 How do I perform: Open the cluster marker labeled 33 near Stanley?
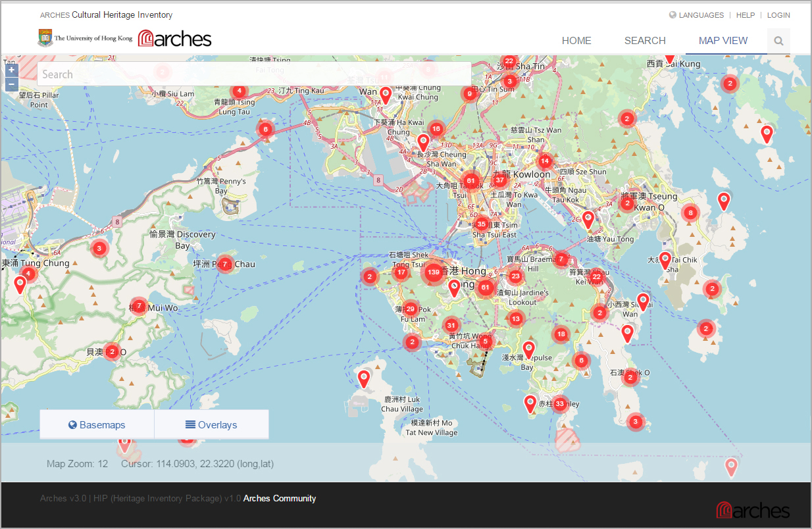[x=560, y=403]
